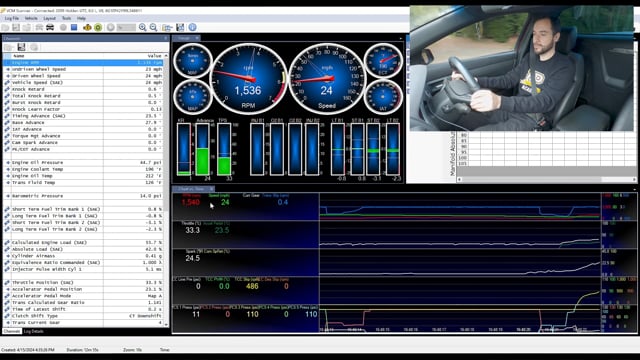Select the Cam Spark Advance row
The width and height of the screenshot is (640, 360).
point(83,142)
